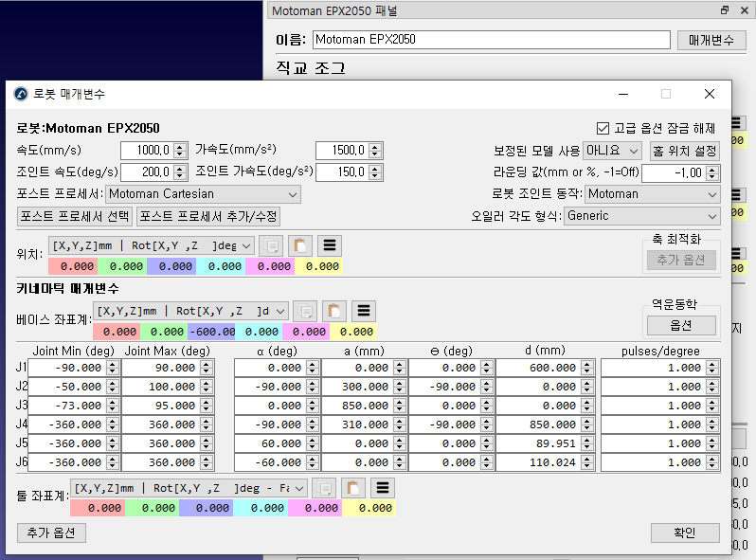Screen dimensions: 756x560
Task: Undock the Motoman EPX2050 패널
Action: [x=725, y=10]
